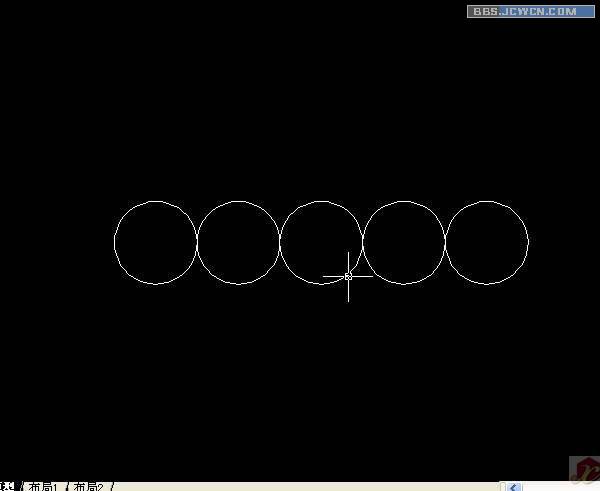Screen dimensions: 600x491
Task: Switch to the 布局2 layout tab
Action: pos(89,486)
